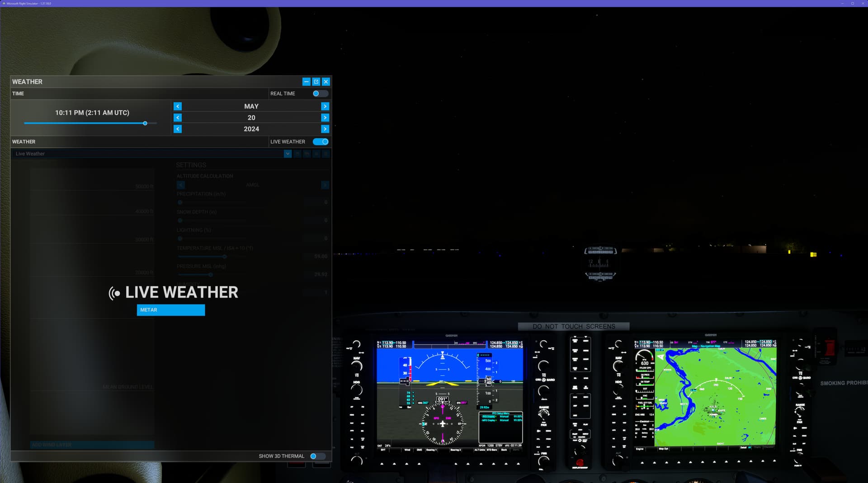Click the duplicate preset icon in the preset toolbar
Screen dimensions: 868x483
pyautogui.click(x=307, y=154)
